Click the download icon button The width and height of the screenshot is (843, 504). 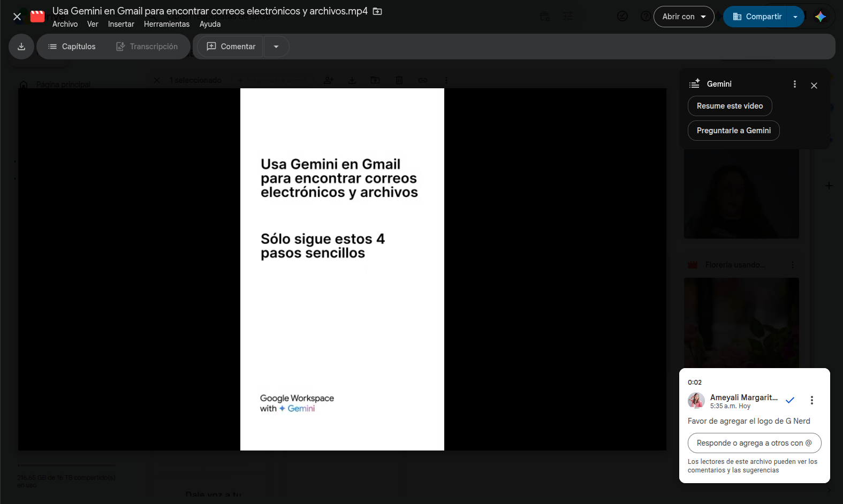21,47
